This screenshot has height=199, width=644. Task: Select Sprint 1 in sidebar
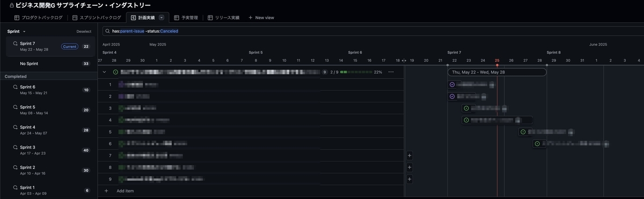[50, 190]
